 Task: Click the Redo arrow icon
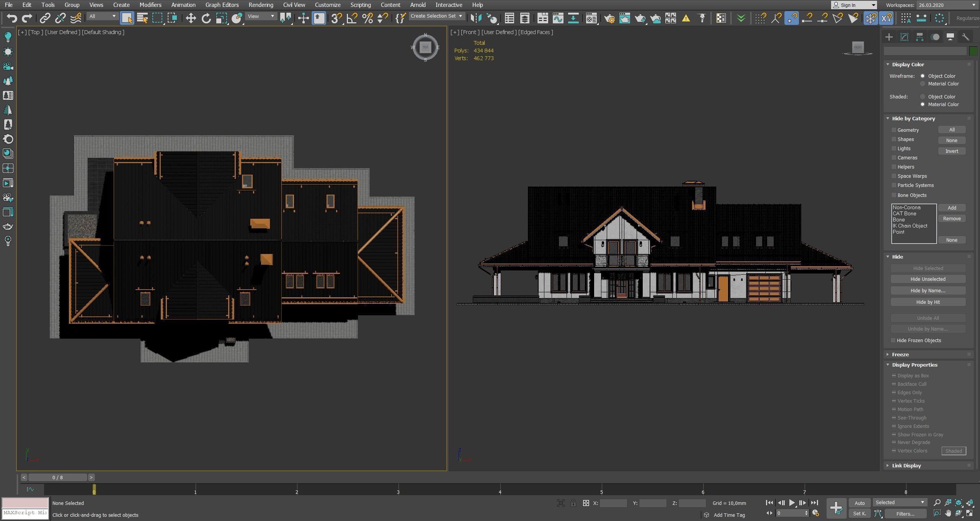pyautogui.click(x=27, y=18)
